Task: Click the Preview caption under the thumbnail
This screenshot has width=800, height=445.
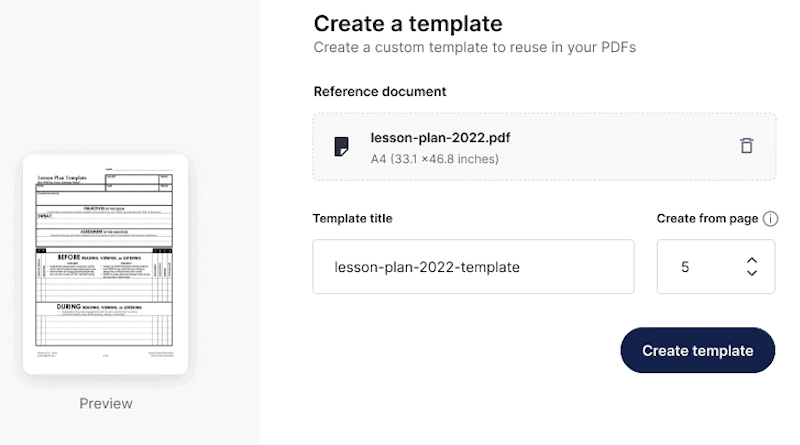Action: (x=106, y=404)
